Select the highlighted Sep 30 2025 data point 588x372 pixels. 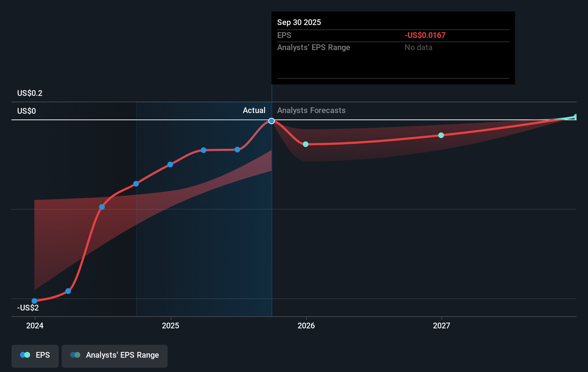click(x=271, y=121)
